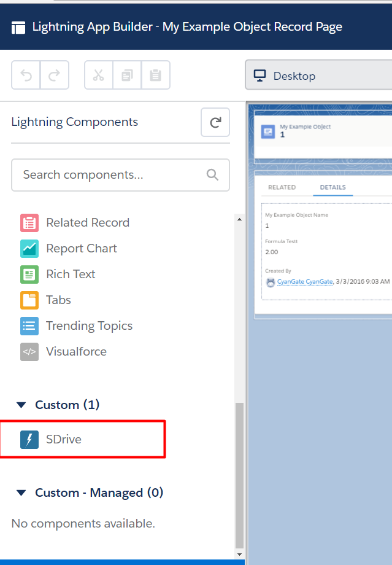Select the SDrive custom component
Viewport: 392px width, 565px height.
(64, 439)
